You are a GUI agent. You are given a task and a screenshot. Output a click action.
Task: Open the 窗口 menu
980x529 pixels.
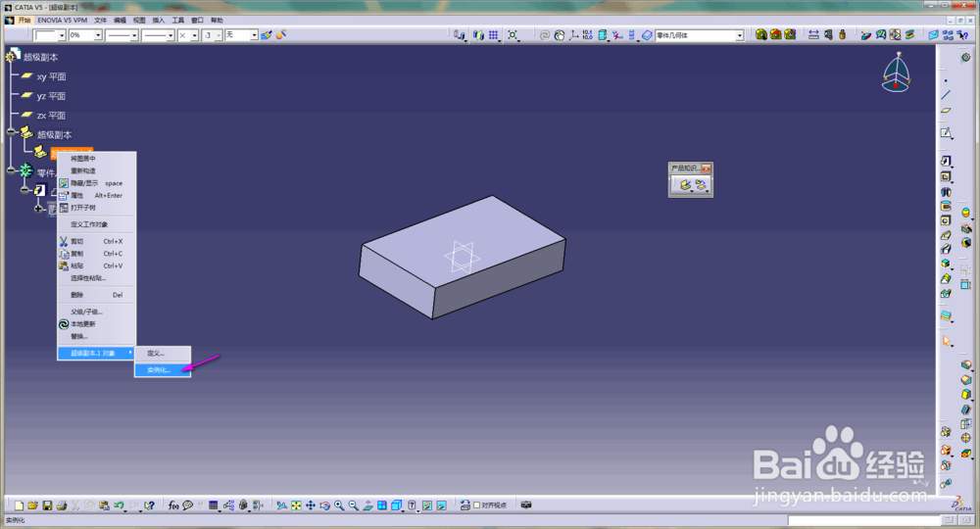point(198,20)
